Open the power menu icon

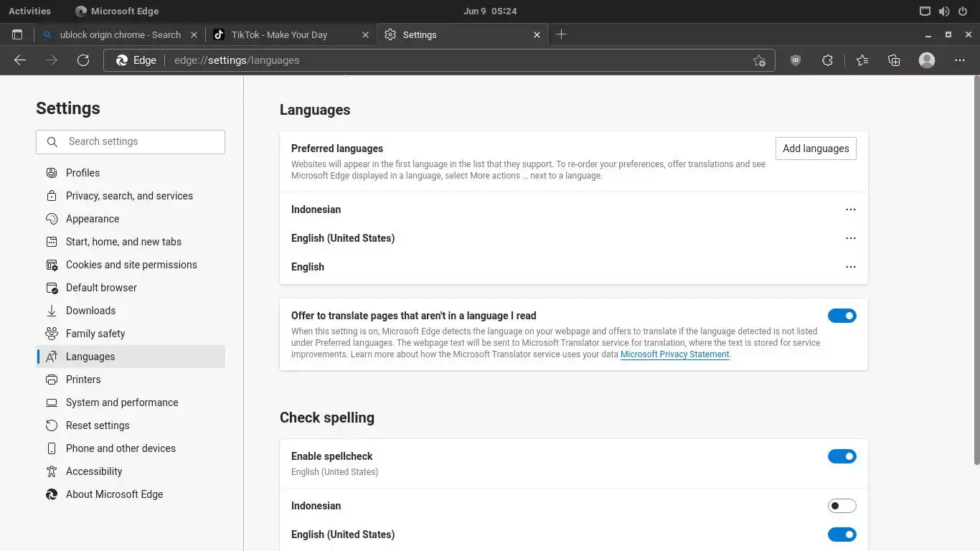[x=963, y=11]
